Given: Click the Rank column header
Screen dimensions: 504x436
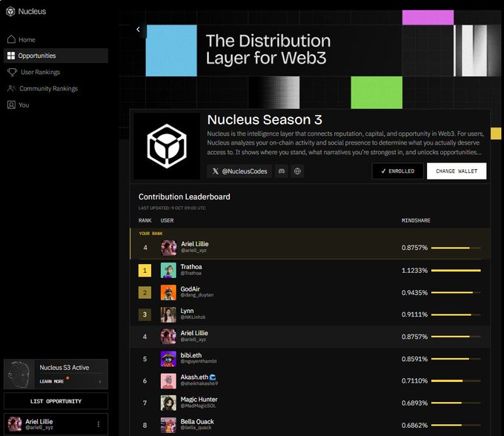Looking at the screenshot, I should (145, 220).
